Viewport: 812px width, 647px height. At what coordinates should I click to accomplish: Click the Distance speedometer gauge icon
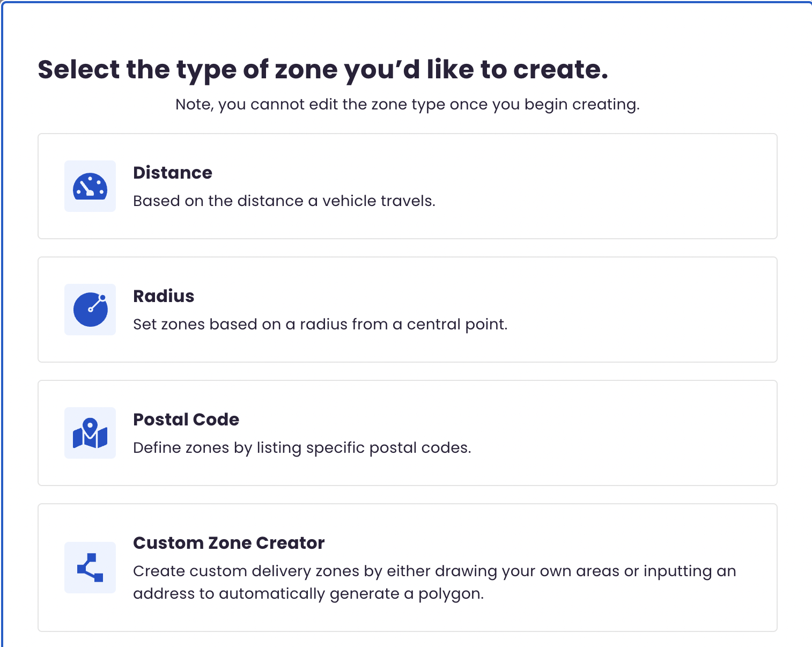coord(90,187)
